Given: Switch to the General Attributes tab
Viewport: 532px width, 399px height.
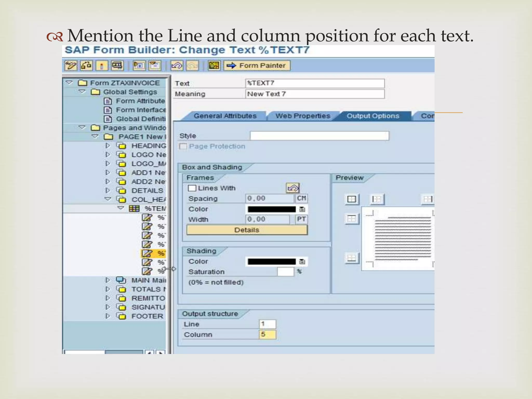Looking at the screenshot, I should pos(225,116).
